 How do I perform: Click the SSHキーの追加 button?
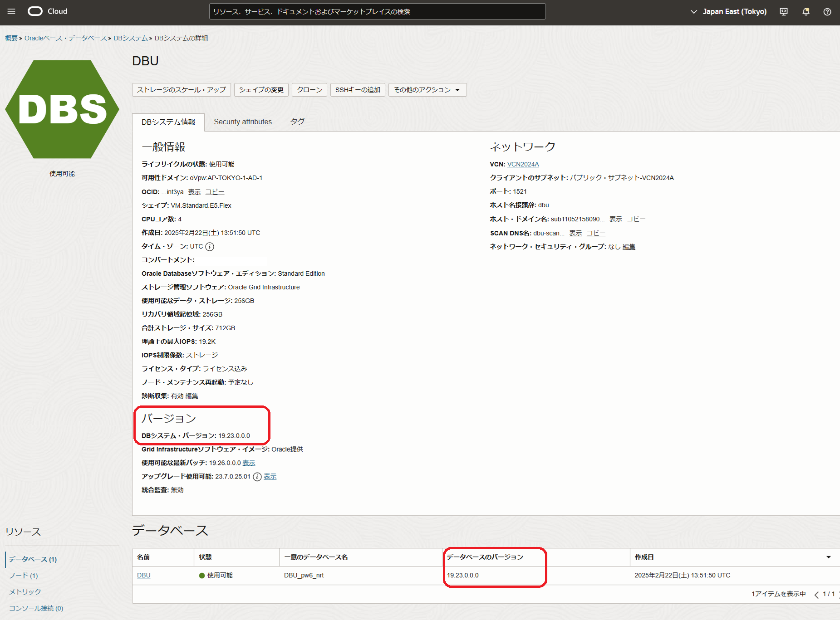tap(358, 90)
